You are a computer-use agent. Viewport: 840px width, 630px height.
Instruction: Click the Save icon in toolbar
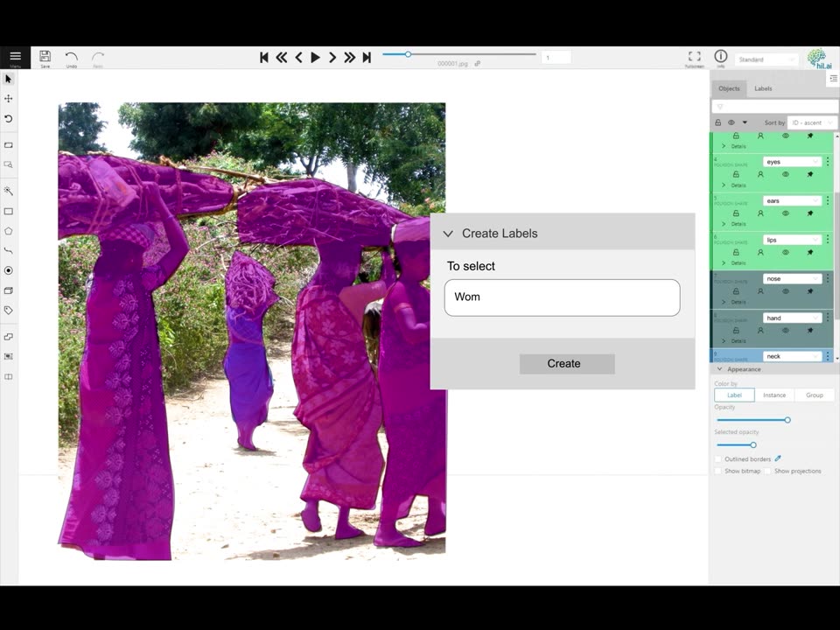click(x=45, y=56)
